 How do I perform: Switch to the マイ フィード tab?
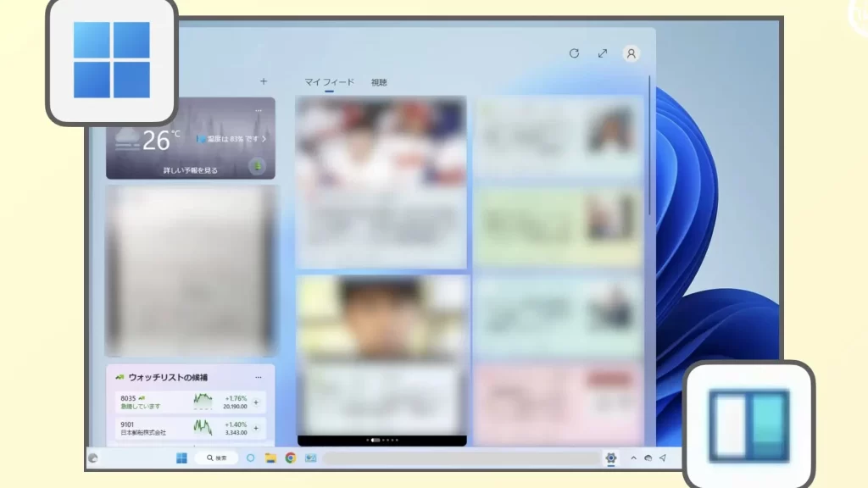click(330, 82)
